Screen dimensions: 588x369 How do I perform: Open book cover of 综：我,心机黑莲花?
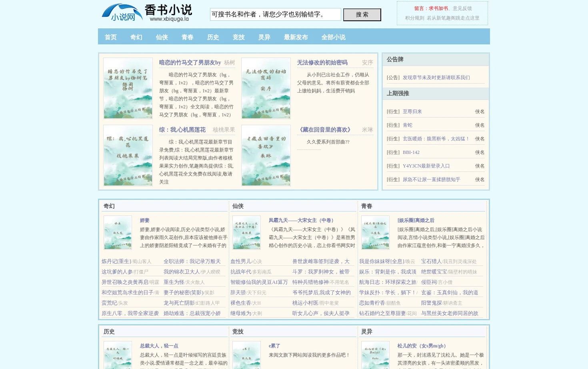pos(128,156)
